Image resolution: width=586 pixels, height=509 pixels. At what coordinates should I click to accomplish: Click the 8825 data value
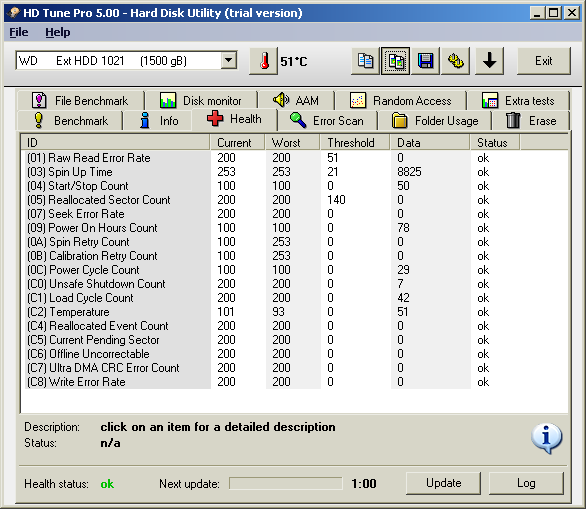409,172
